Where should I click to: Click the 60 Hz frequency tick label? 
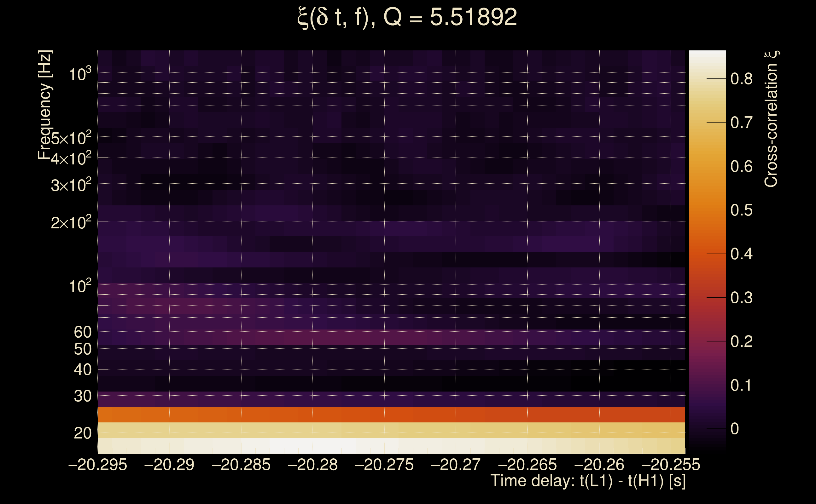coord(82,332)
